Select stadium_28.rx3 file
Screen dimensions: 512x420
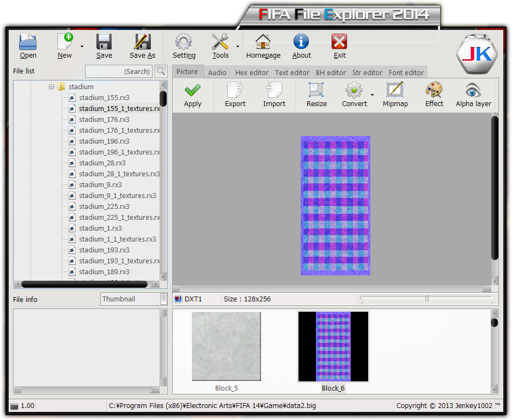(x=102, y=163)
